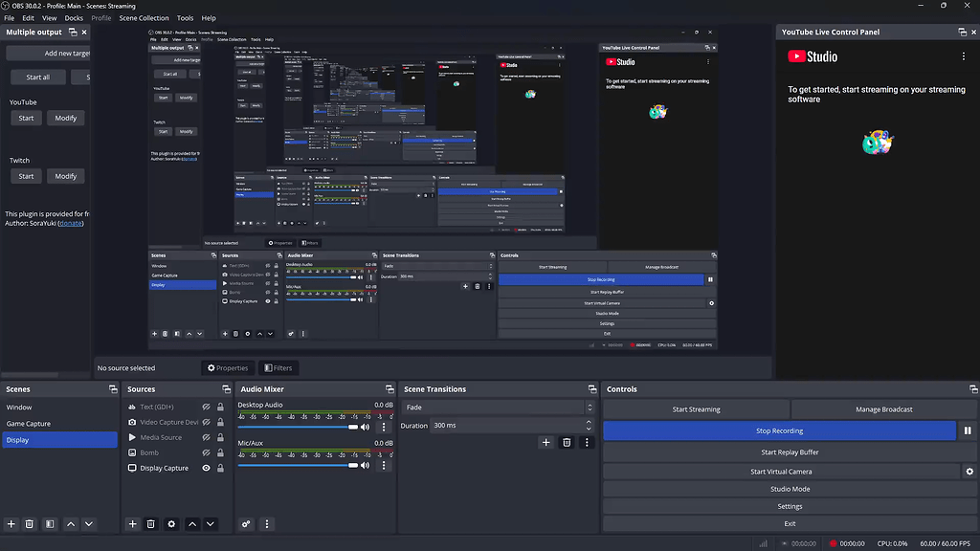Adjust the Mic/Aux volume slider
The height and width of the screenshot is (551, 980).
click(x=299, y=466)
